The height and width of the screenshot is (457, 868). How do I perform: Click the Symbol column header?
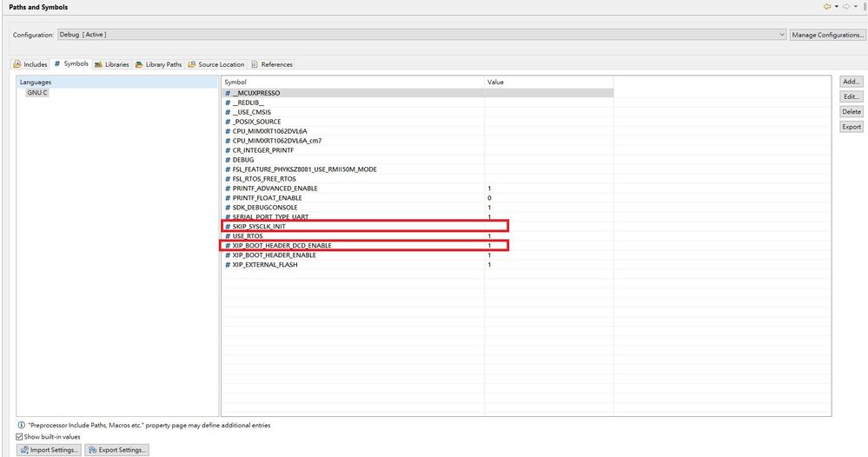353,82
